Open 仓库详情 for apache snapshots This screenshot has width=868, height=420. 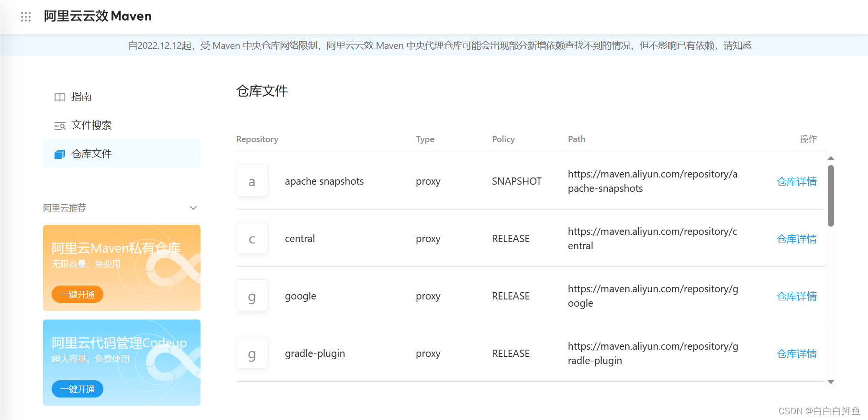[x=797, y=181]
